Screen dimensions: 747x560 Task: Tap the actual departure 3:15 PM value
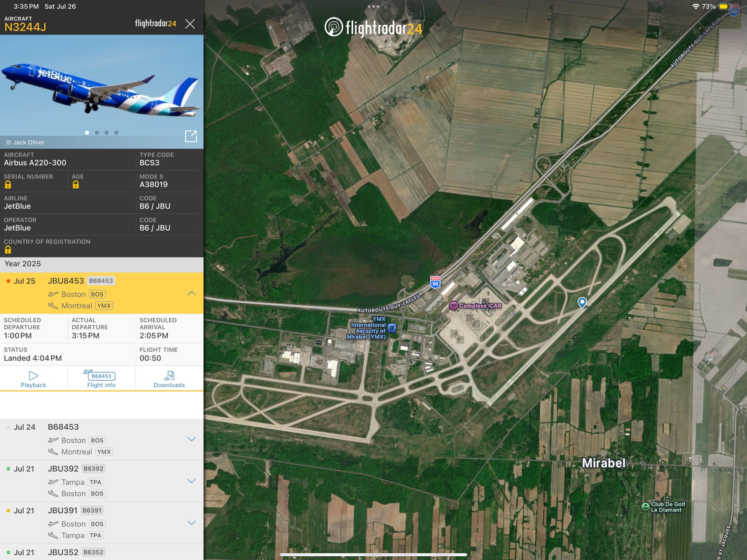pyautogui.click(x=86, y=336)
